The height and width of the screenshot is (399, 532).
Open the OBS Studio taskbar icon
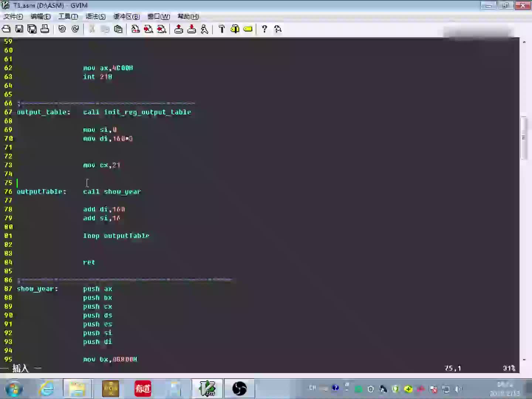[239, 389]
